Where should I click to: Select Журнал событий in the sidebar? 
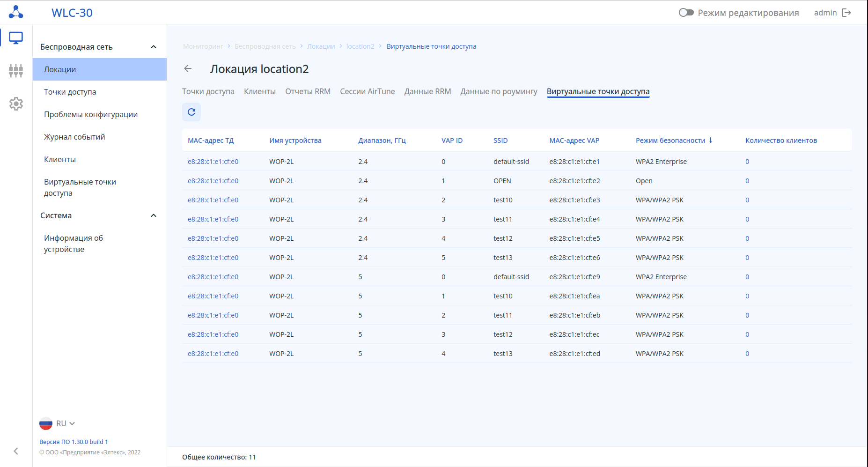[74, 137]
